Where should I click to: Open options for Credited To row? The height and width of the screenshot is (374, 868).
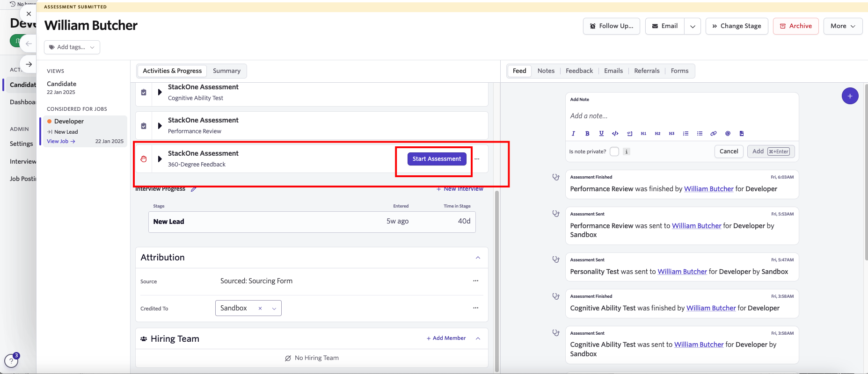(475, 308)
